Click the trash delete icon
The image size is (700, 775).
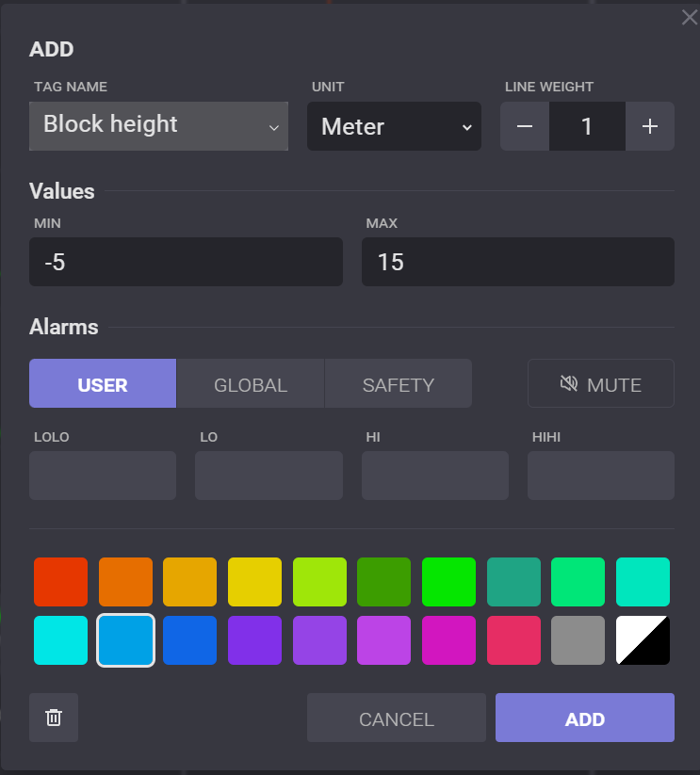coord(54,718)
